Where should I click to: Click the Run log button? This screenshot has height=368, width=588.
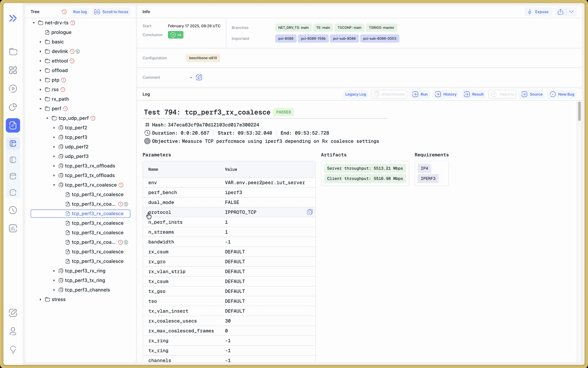(80, 12)
